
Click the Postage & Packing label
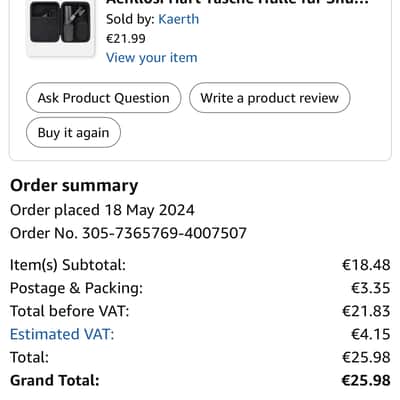coord(76,288)
